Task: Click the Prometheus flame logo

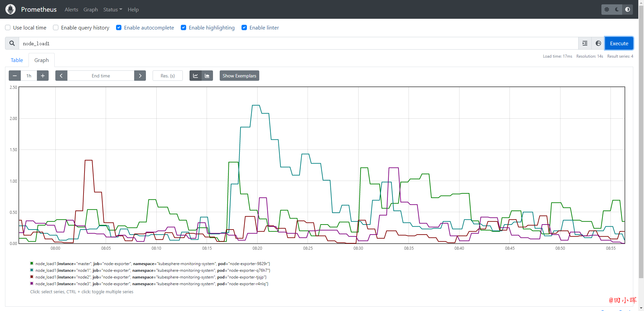Action: [x=10, y=9]
